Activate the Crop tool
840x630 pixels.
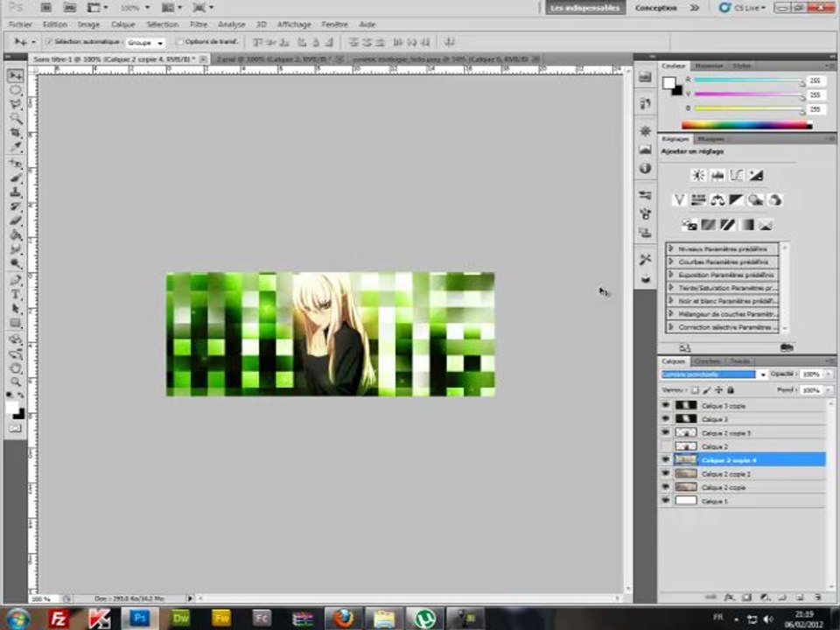[16, 133]
